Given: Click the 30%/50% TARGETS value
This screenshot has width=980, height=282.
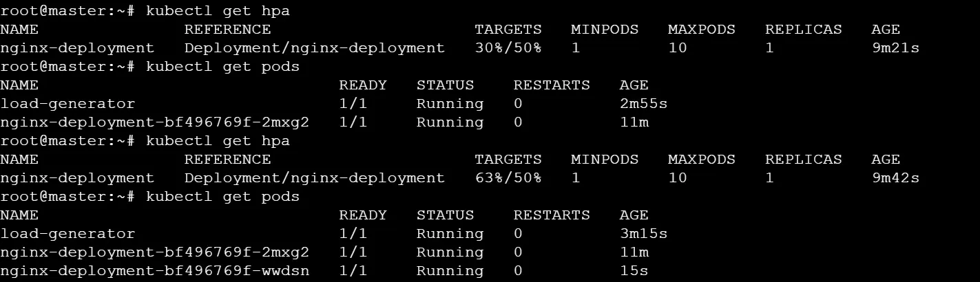Looking at the screenshot, I should (x=508, y=48).
